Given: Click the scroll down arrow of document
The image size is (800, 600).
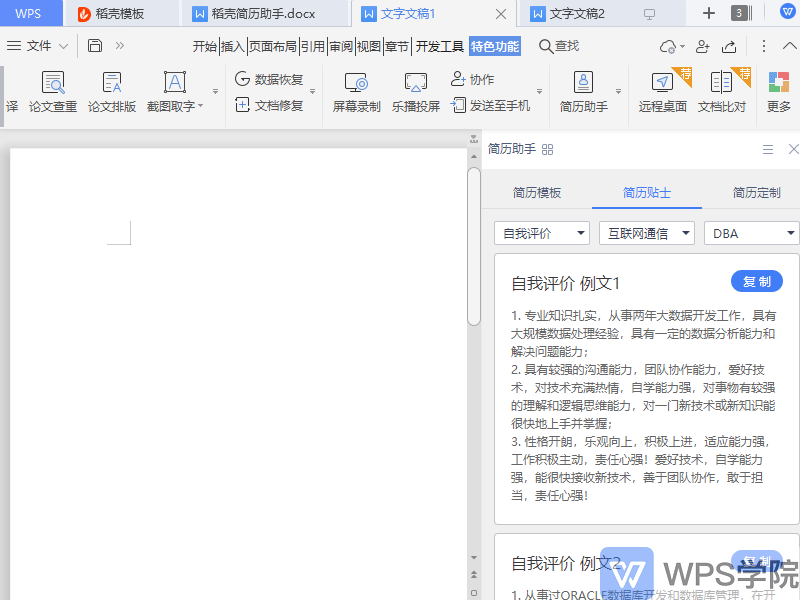Looking at the screenshot, I should coord(474,558).
